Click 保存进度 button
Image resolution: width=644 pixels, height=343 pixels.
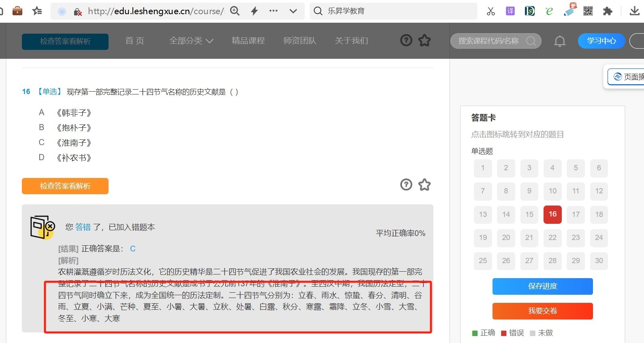point(543,286)
